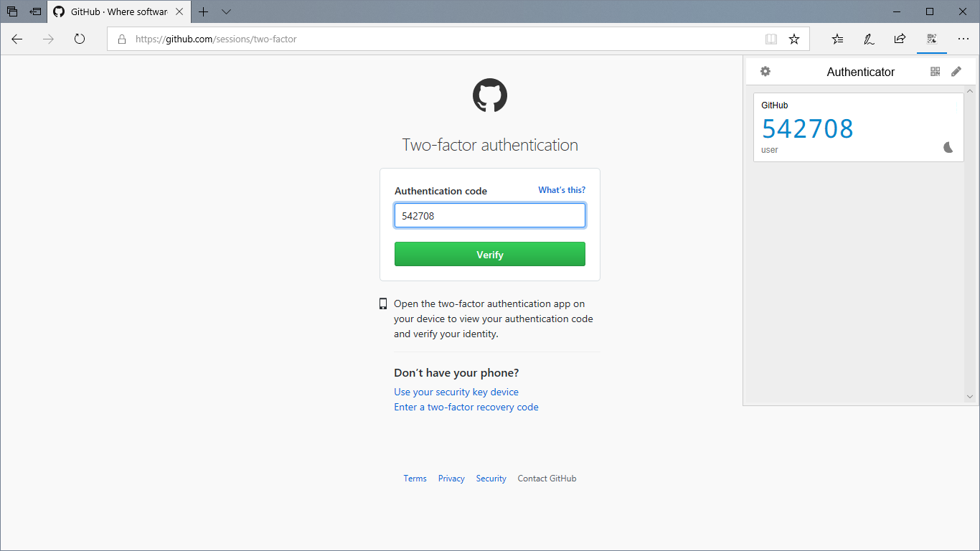The height and width of the screenshot is (551, 980).
Task: Open Edge Settings and more menu
Action: click(x=963, y=39)
